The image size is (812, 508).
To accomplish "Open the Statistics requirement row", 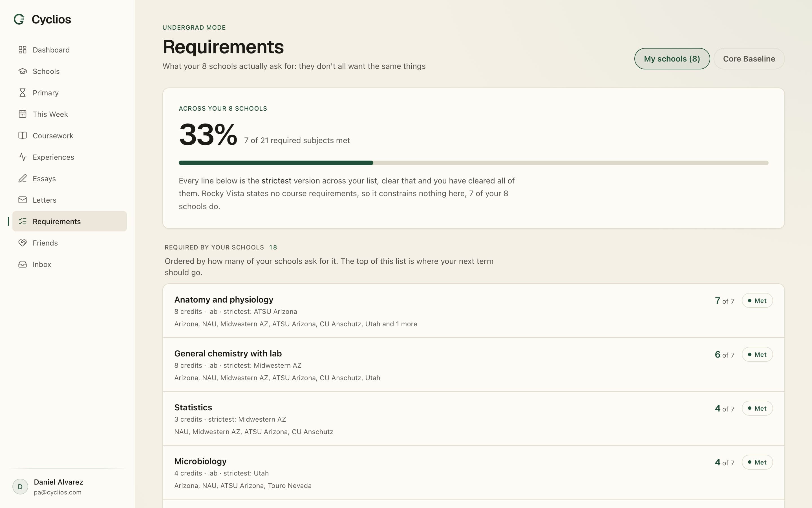I will coord(473,419).
